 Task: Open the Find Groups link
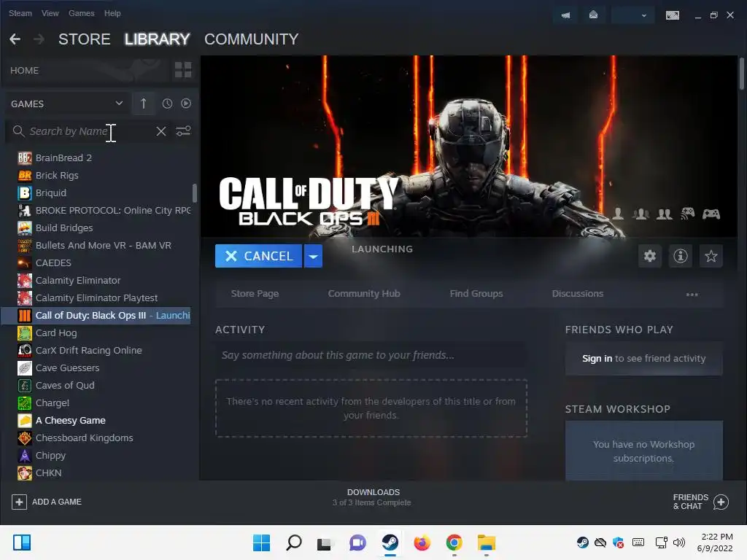476,294
